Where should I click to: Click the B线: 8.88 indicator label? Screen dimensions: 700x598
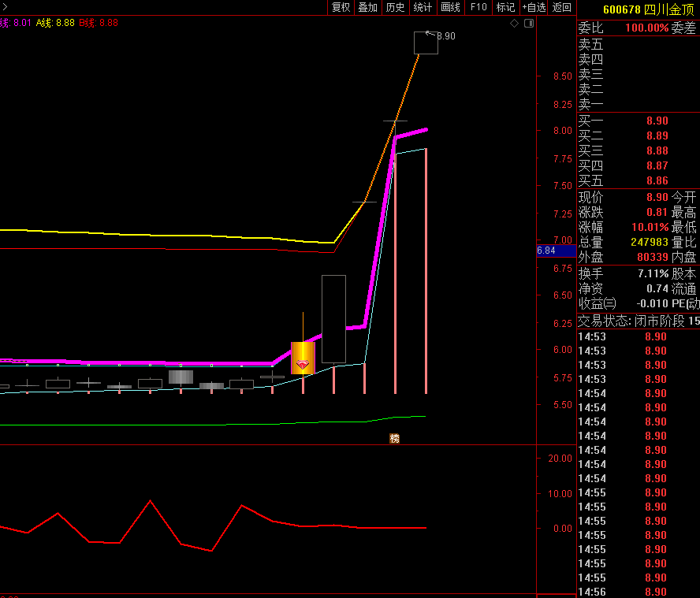pyautogui.click(x=99, y=23)
